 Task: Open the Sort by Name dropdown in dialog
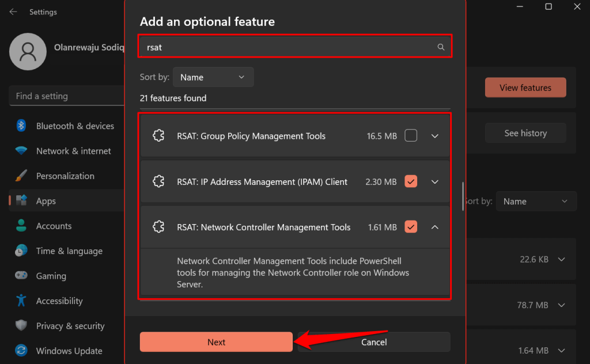213,77
